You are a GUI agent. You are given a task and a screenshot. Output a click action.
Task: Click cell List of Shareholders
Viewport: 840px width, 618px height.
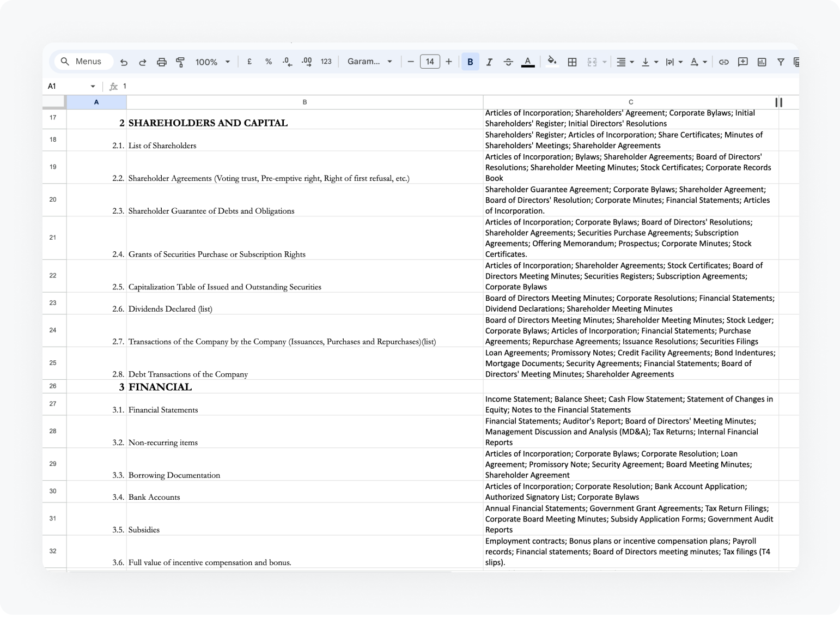[305, 140]
